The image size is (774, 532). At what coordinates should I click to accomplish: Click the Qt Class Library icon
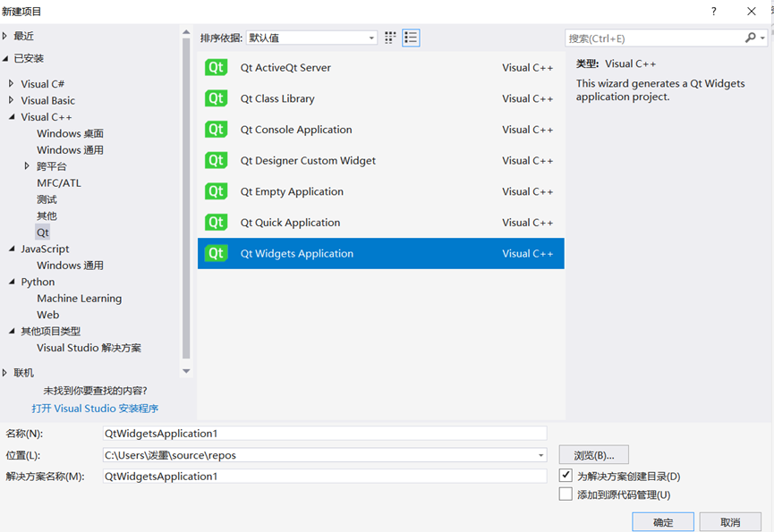[x=217, y=98]
